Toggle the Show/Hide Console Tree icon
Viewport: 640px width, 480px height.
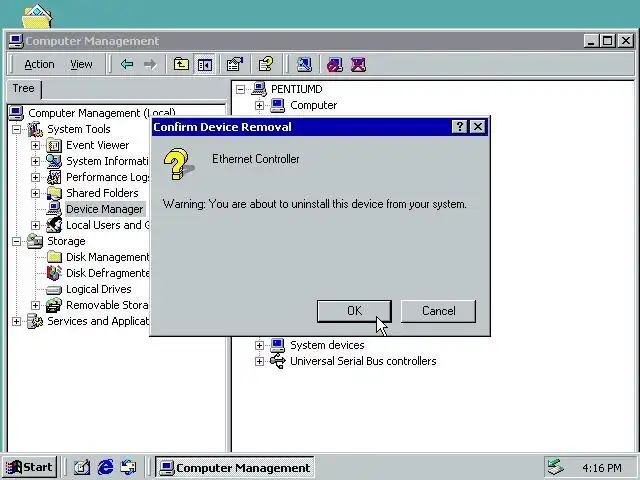click(x=204, y=64)
